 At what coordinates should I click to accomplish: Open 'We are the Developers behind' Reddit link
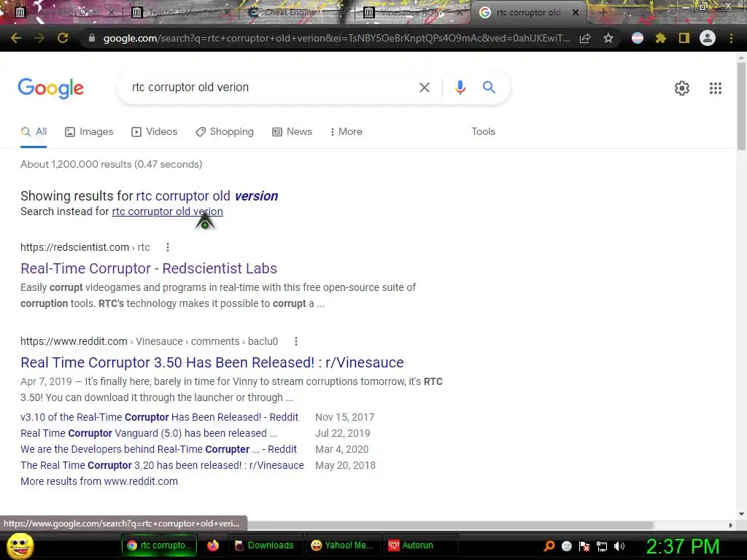pyautogui.click(x=158, y=449)
